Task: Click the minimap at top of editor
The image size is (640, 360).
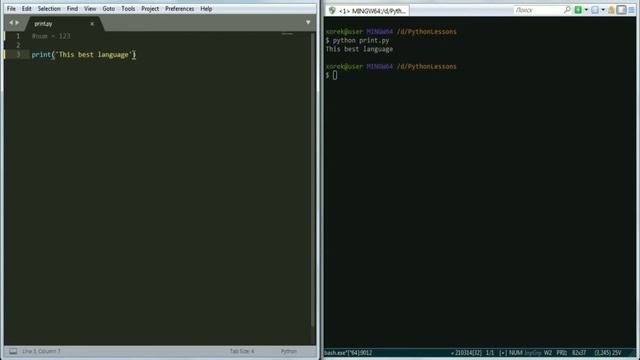Action: coord(287,34)
